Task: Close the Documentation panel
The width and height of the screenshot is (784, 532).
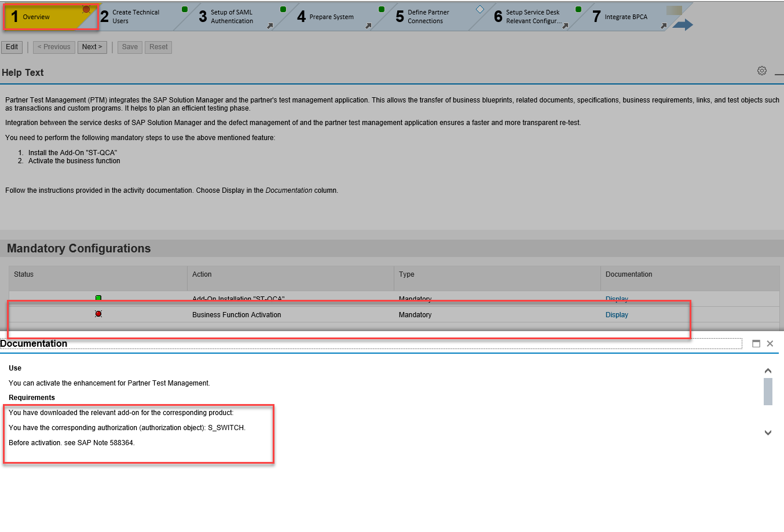Action: click(770, 343)
